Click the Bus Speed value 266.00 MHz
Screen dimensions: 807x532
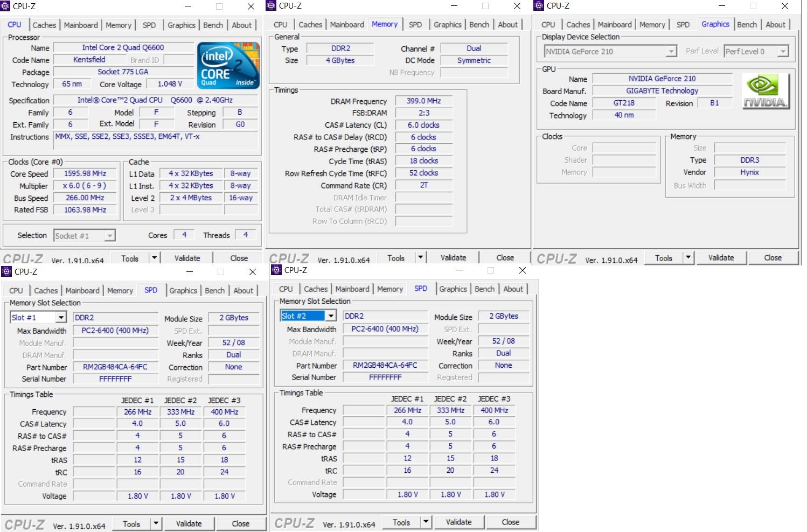85,198
